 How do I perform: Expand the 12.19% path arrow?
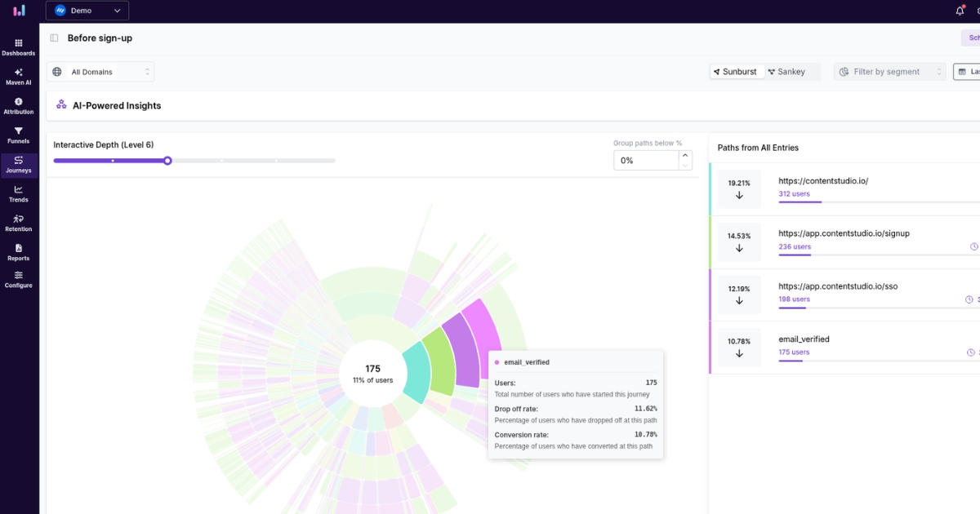coord(739,300)
